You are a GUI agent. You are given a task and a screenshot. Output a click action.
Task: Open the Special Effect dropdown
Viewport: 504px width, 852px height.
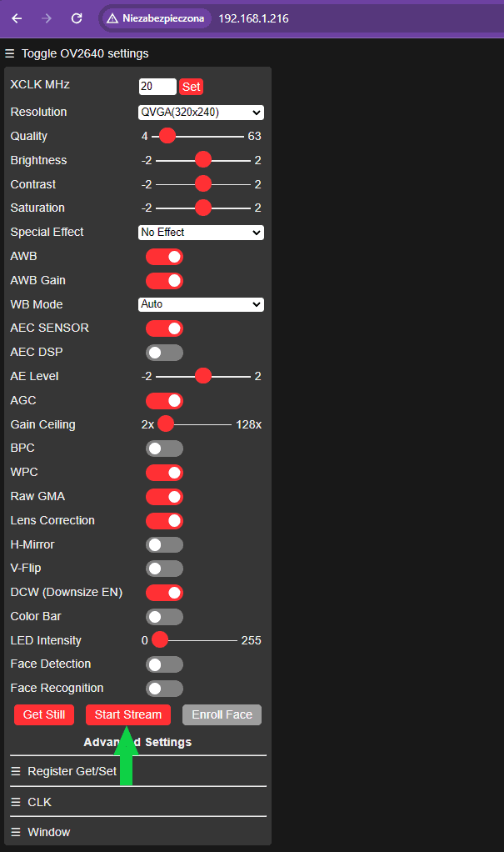pos(201,233)
